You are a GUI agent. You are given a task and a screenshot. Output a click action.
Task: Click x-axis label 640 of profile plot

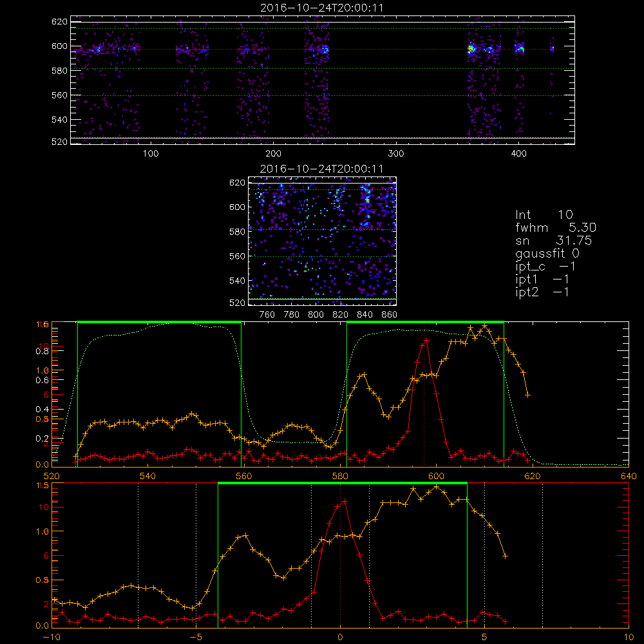[x=629, y=477]
